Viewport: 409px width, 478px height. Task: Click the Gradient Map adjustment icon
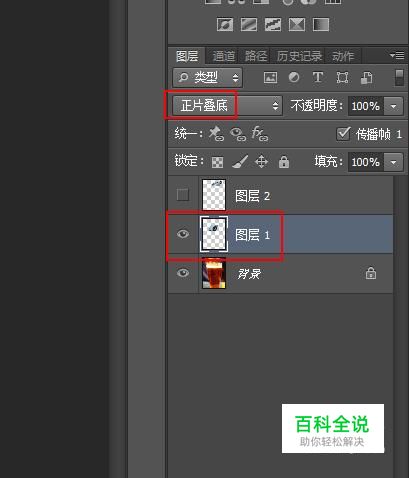(321, 24)
